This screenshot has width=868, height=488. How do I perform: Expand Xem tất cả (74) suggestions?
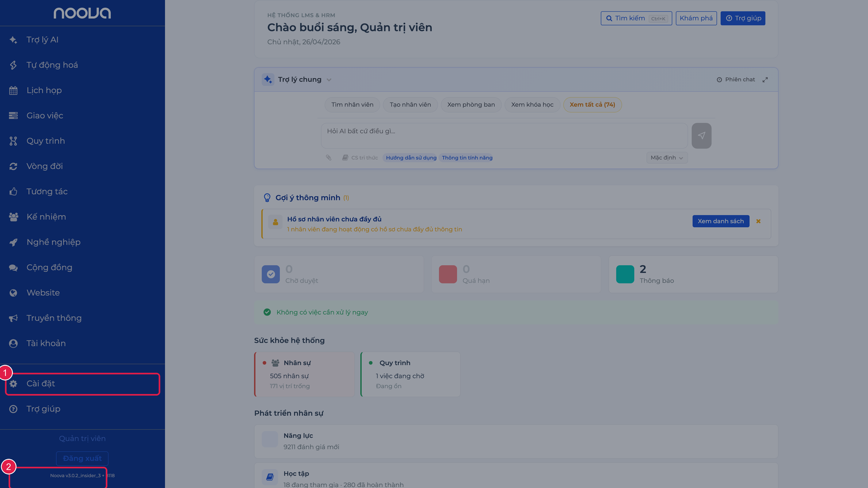point(592,105)
